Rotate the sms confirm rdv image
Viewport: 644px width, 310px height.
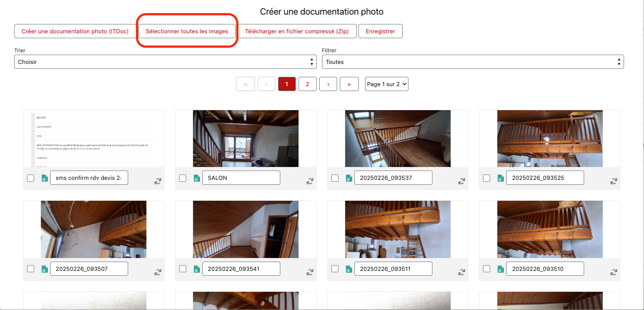157,181
